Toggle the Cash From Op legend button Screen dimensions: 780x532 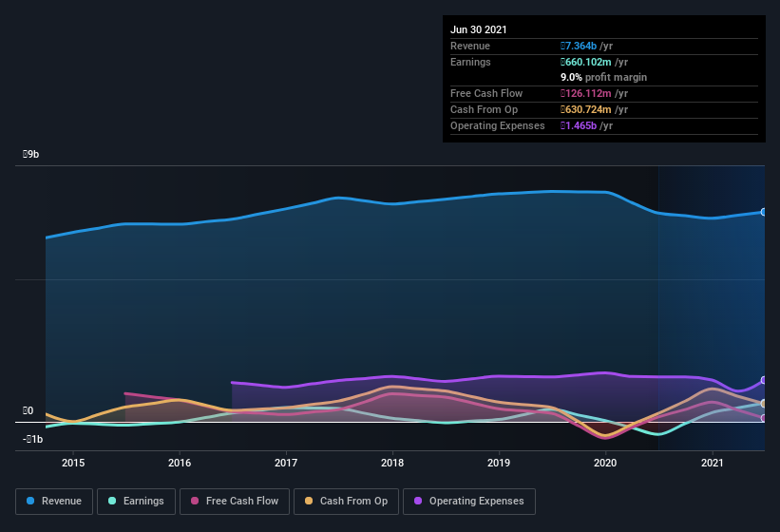click(346, 502)
